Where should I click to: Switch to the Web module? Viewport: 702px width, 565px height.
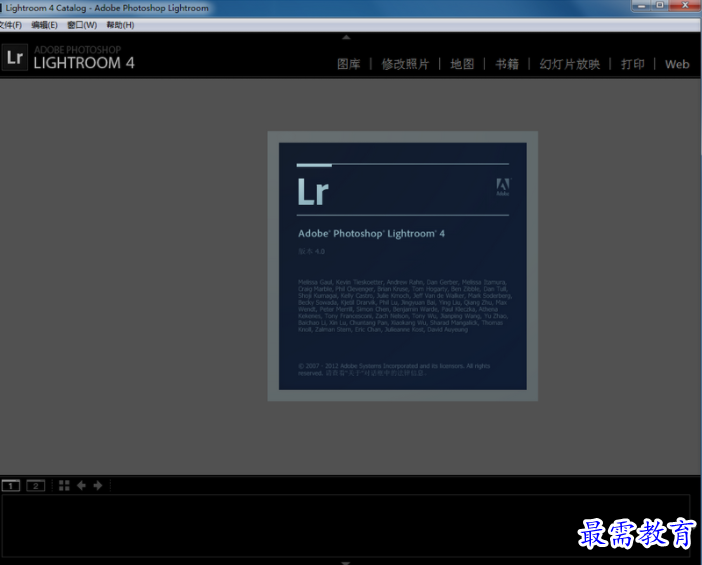[677, 64]
